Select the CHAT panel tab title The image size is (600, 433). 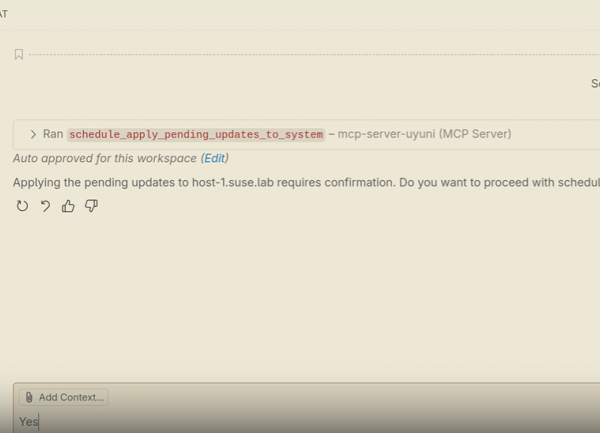coord(3,14)
